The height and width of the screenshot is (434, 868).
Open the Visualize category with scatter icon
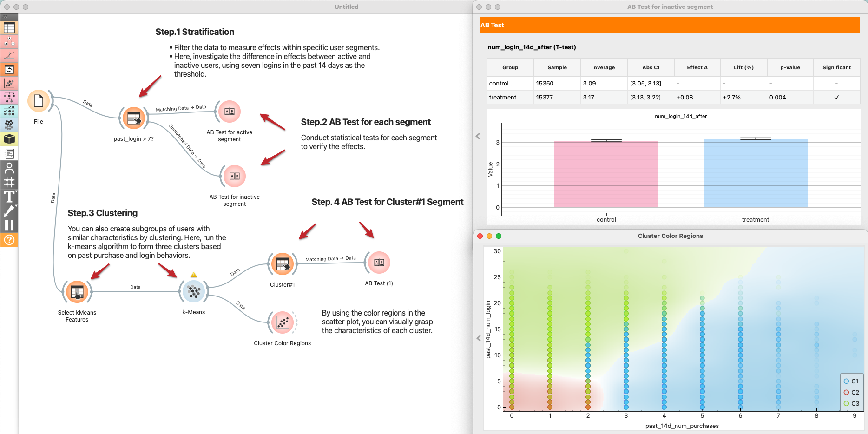point(9,84)
